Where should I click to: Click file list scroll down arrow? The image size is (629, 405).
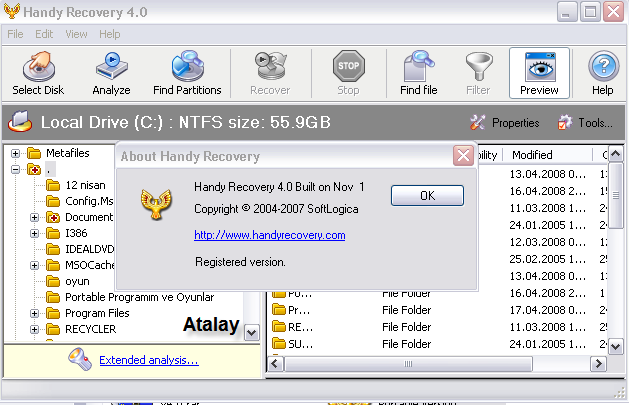(616, 346)
